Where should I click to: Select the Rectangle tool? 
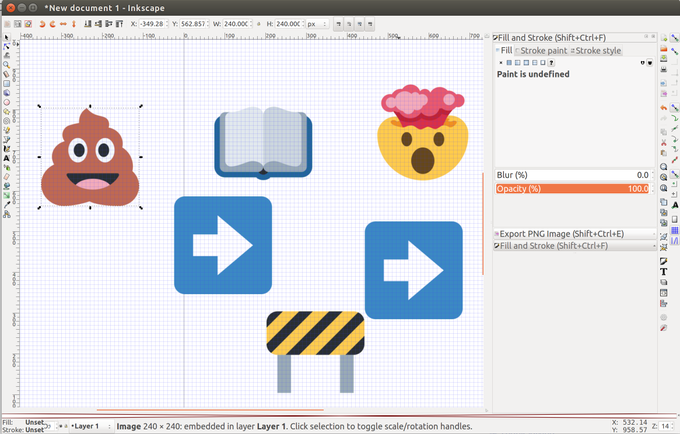point(7,83)
